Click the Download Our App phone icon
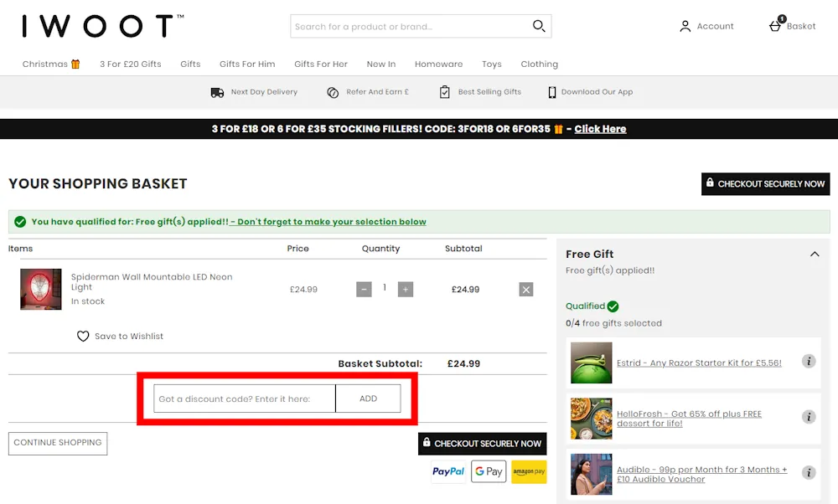Viewport: 838px width, 504px height. [551, 92]
